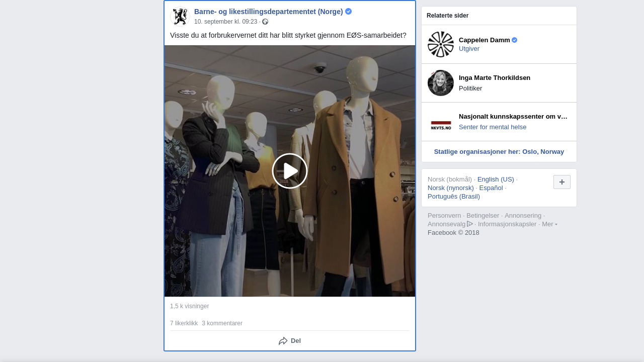Click the Politiker label under Inga Marte Thorkildsen
This screenshot has width=644, height=362.
tap(470, 88)
